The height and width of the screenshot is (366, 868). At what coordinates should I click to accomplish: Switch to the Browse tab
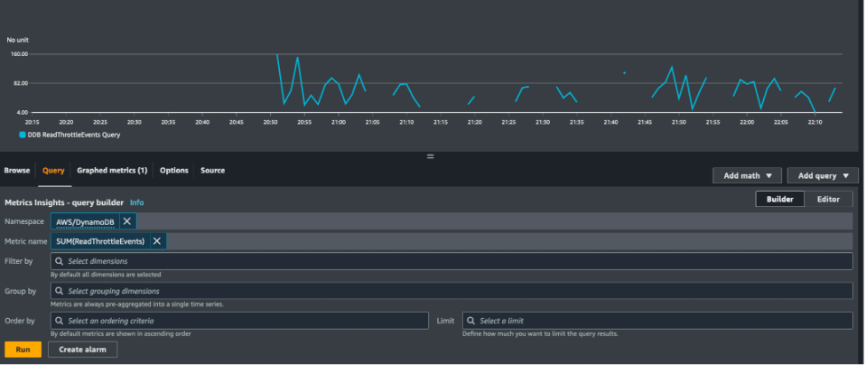click(17, 171)
